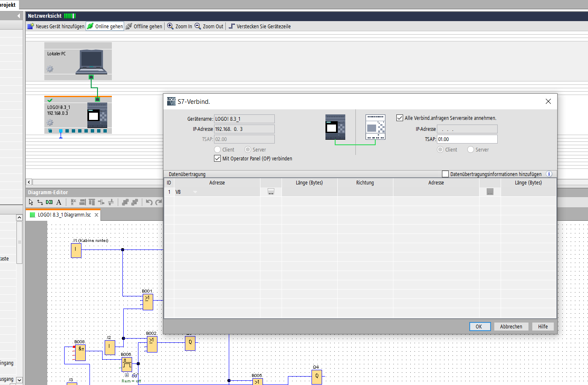The image size is (588, 385).
Task: Click the up arrow of the left panel scrollbar
Action: coord(19,217)
